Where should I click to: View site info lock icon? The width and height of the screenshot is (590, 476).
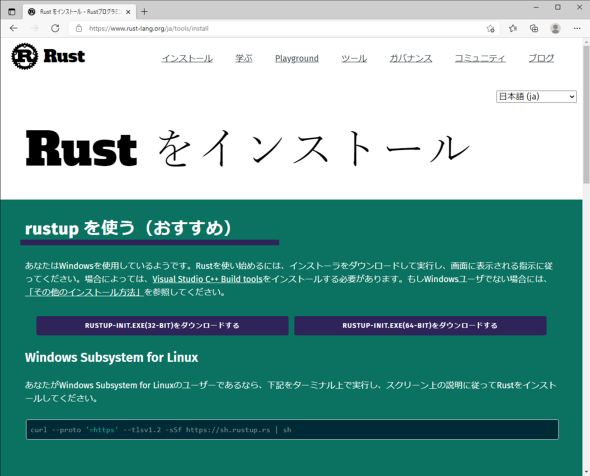tap(79, 28)
